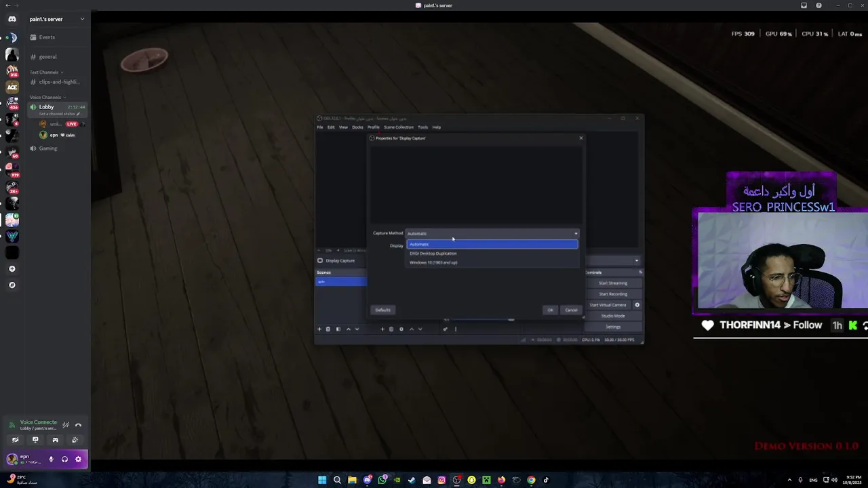Screen dimensions: 868x488
Task: Close properties dialog with X
Action: pyautogui.click(x=580, y=138)
